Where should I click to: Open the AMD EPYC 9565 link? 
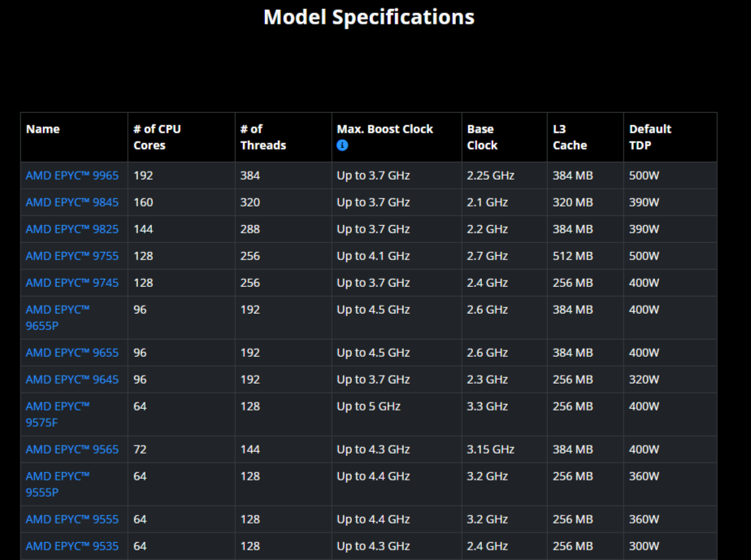pyautogui.click(x=72, y=449)
